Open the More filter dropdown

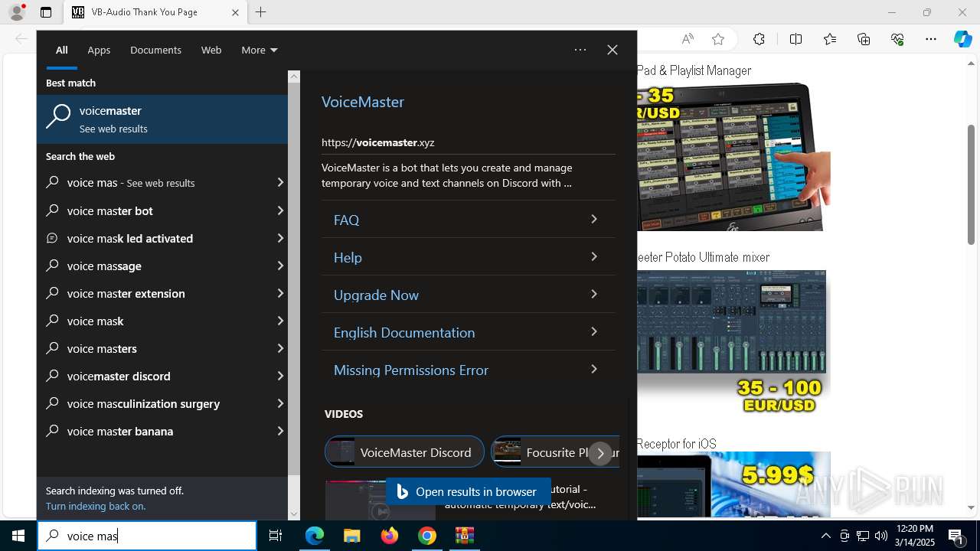tap(259, 50)
